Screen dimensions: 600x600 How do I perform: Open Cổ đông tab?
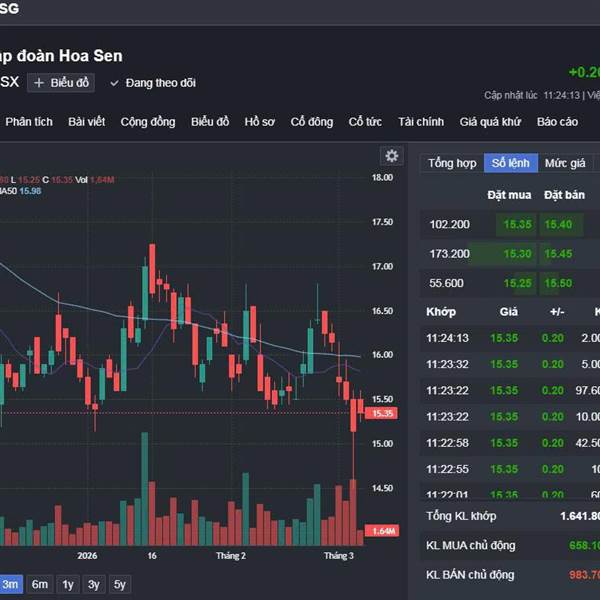pyautogui.click(x=312, y=122)
